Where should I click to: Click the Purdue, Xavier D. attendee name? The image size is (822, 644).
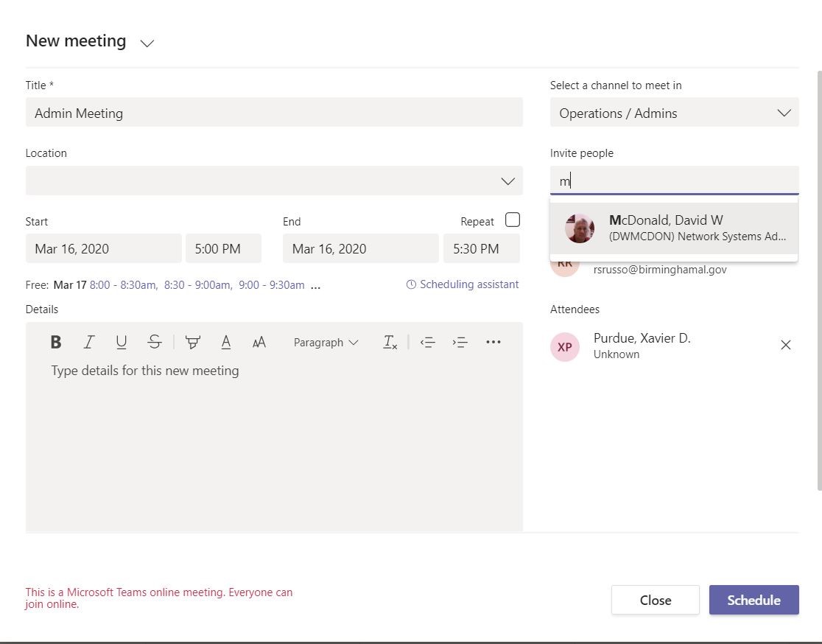click(x=642, y=338)
